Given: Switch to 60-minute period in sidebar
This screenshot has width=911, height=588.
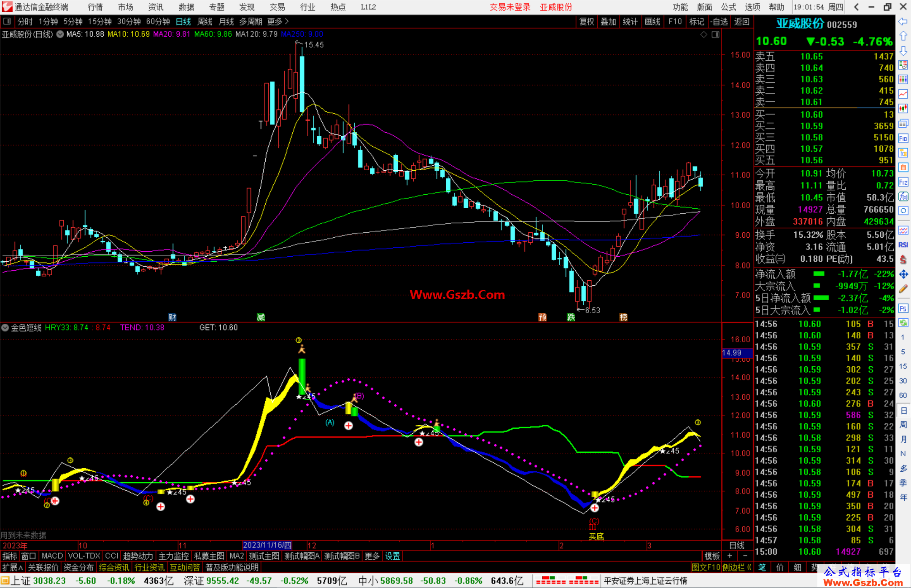Looking at the screenshot, I should tap(903, 395).
